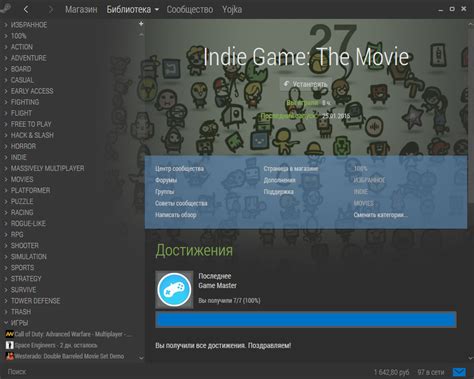Image resolution: width=474 pixels, height=379 pixels.
Task: Click the ИЗБРАННОЕ category link in panel
Action: [369, 180]
